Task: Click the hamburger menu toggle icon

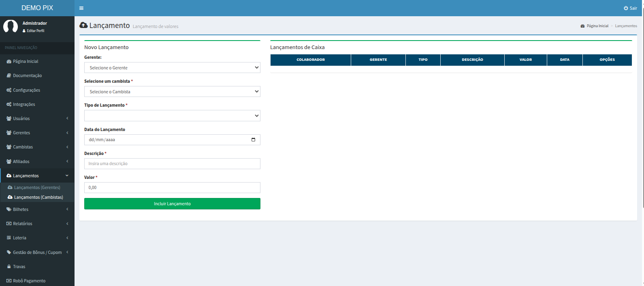Action: tap(81, 8)
